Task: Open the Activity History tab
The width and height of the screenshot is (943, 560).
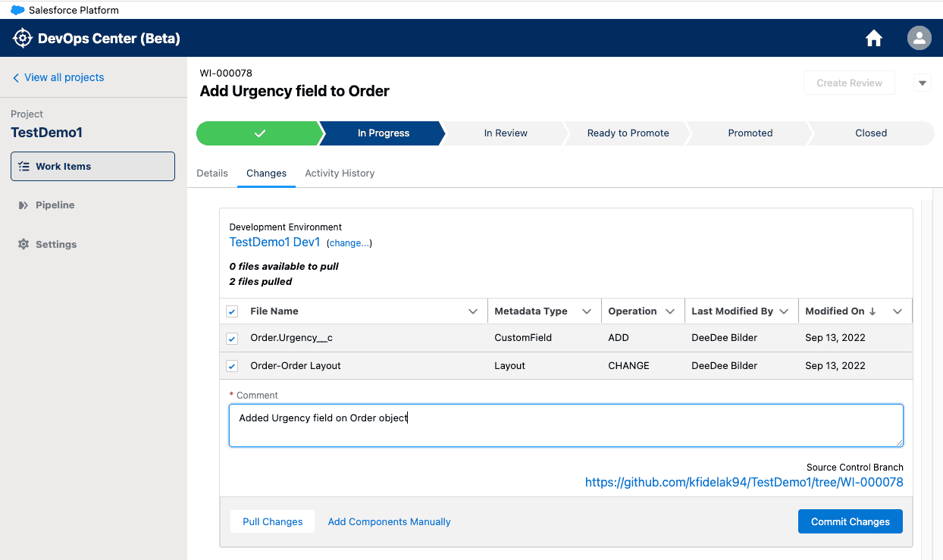Action: (x=340, y=173)
